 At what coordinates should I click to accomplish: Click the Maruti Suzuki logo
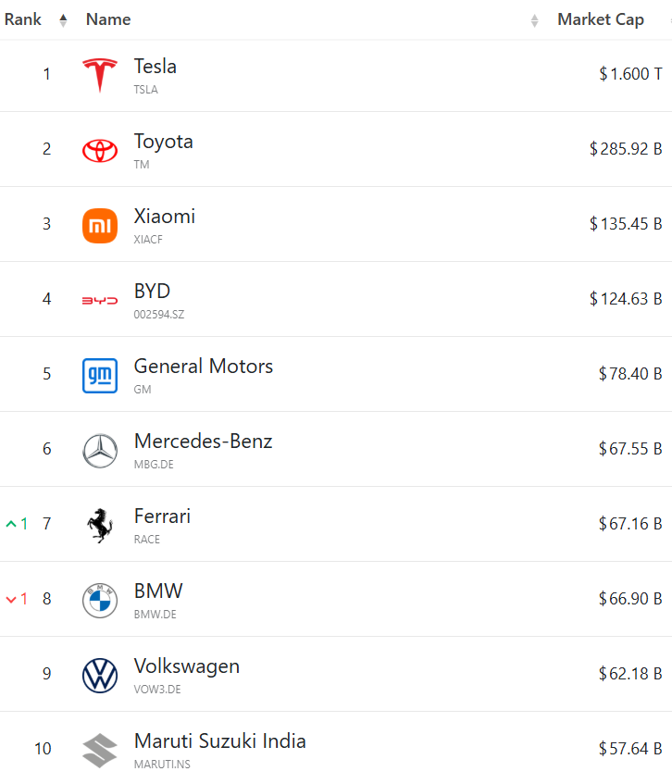pyautogui.click(x=100, y=750)
